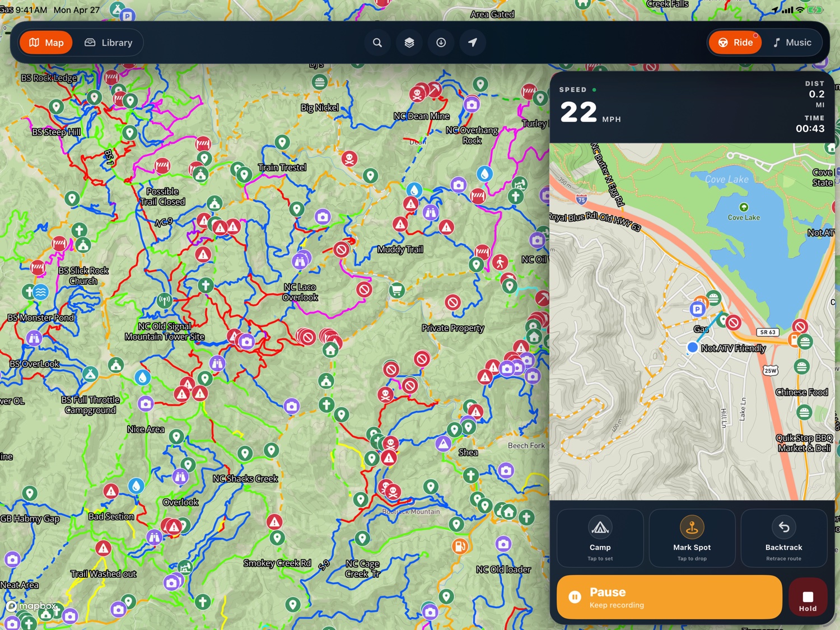The height and width of the screenshot is (630, 840).
Task: Center map on current GPS location
Action: 473,43
